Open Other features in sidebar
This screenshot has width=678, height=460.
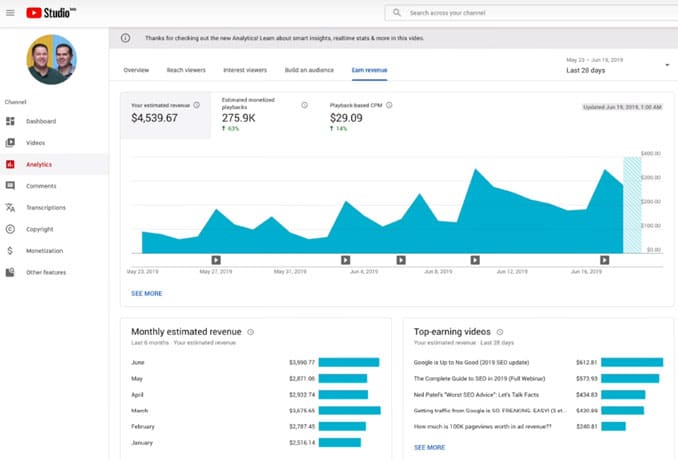pos(46,272)
